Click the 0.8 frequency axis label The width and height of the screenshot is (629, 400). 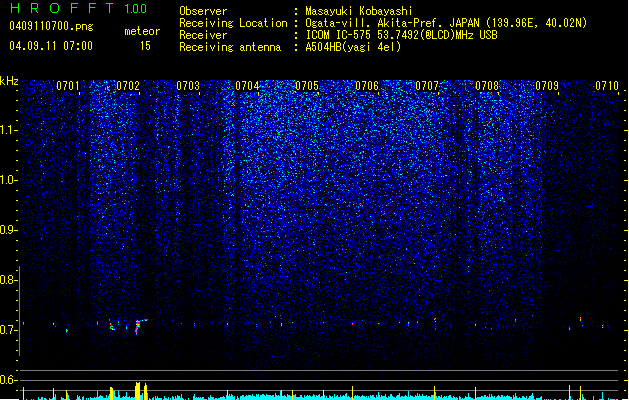8,280
